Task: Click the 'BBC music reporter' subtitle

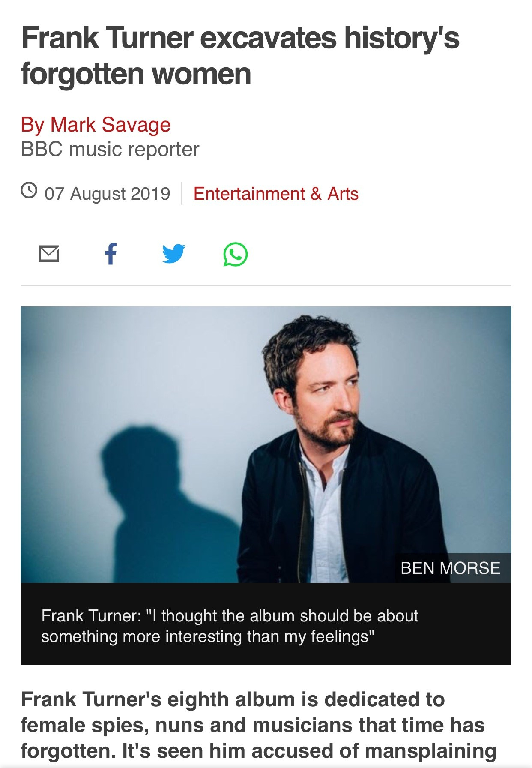Action: [x=110, y=150]
